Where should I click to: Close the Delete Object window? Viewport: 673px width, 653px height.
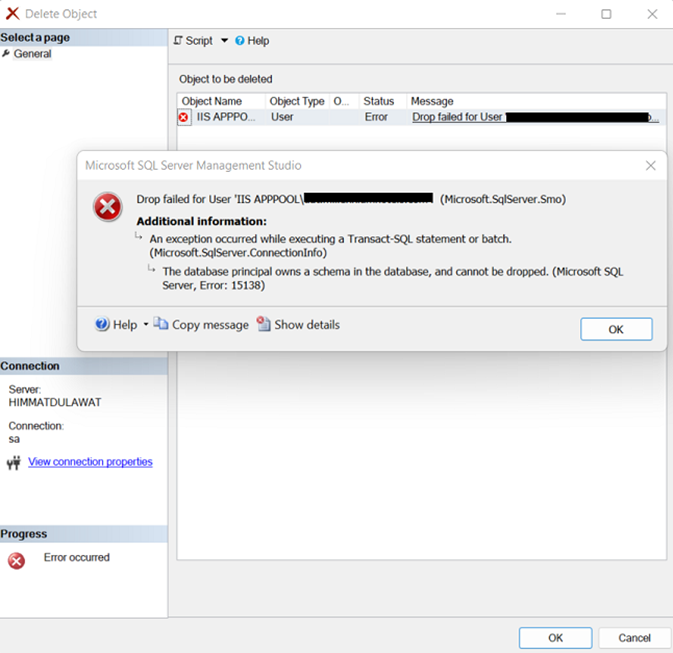652,14
